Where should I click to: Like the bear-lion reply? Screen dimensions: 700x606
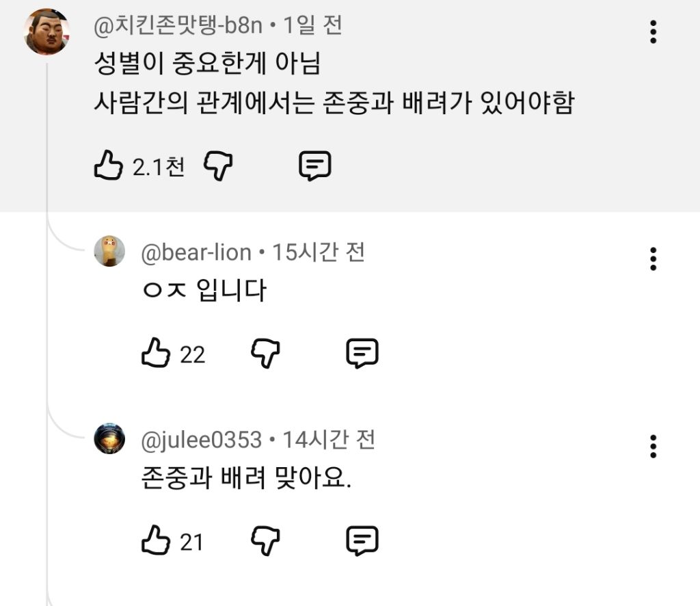coord(155,354)
